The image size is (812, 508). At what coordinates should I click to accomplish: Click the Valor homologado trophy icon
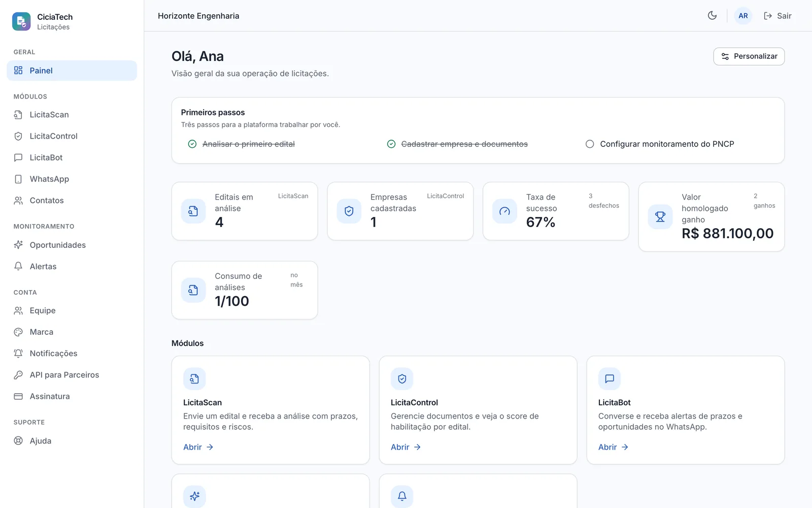(x=660, y=217)
